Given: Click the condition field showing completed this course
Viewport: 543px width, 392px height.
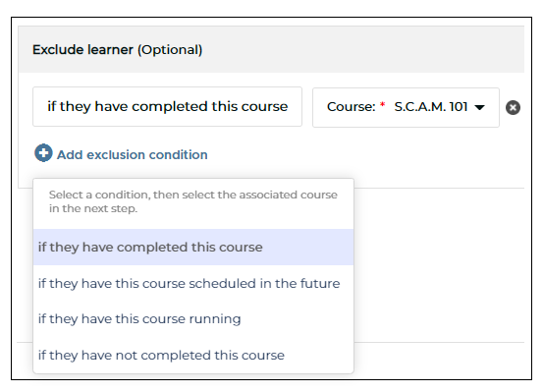Looking at the screenshot, I should point(167,106).
